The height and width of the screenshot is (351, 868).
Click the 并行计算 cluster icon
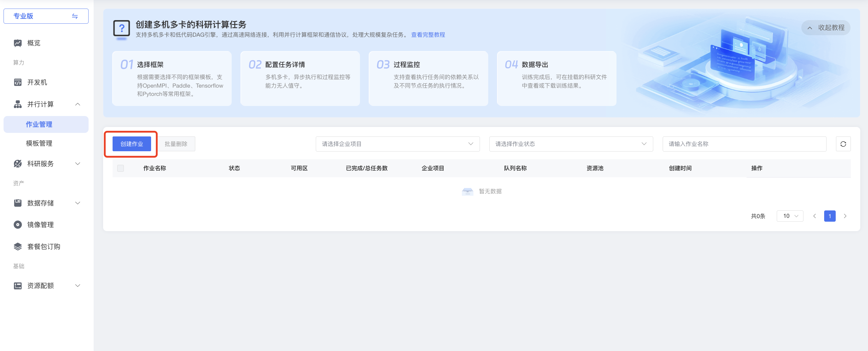(18, 104)
